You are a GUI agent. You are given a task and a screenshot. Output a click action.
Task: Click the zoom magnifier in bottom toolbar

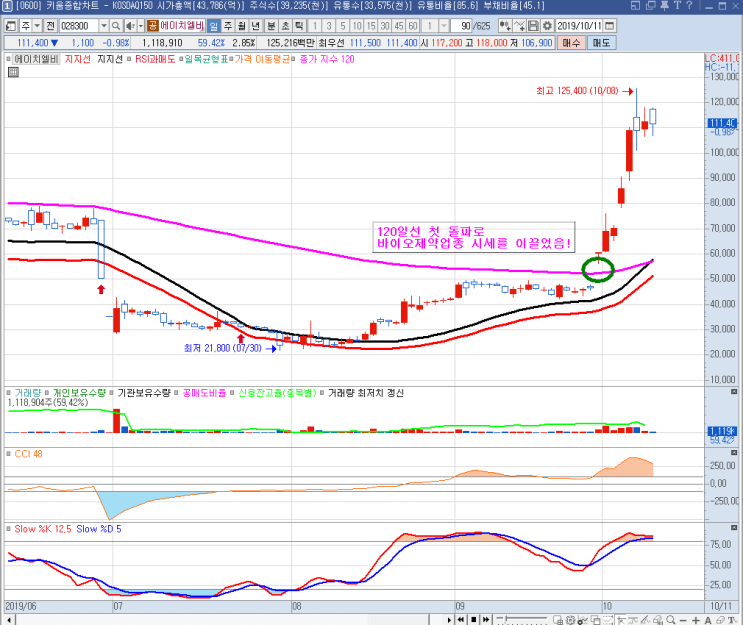coord(671,620)
